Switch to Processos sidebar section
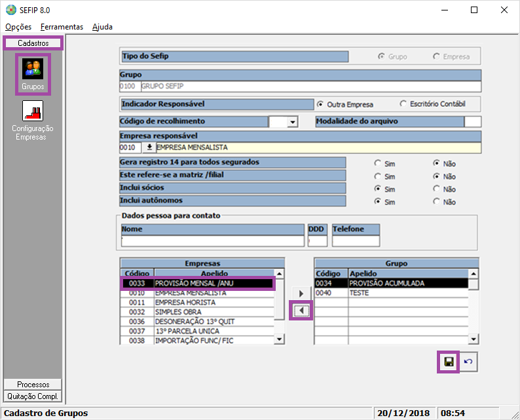Image resolution: width=520 pixels, height=420 pixels. (x=33, y=385)
